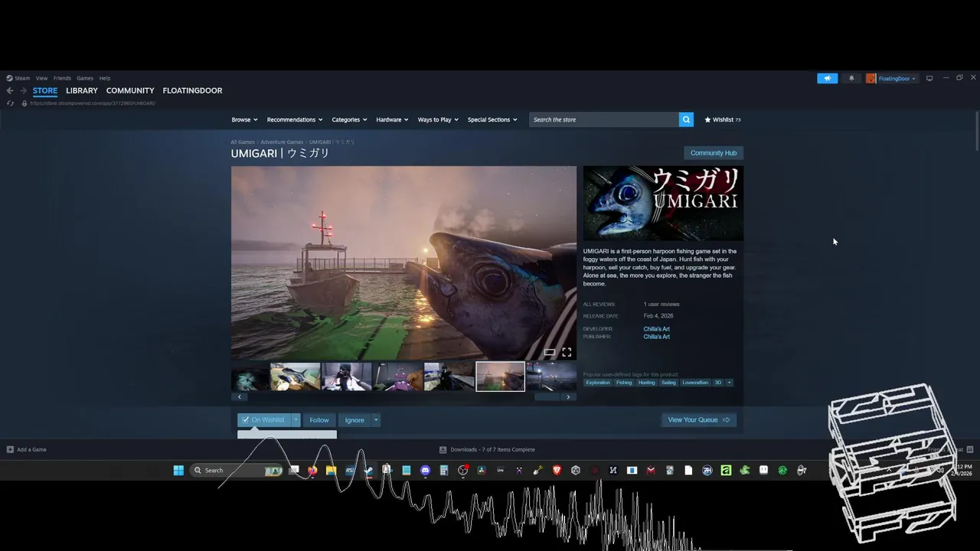Viewport: 980px width, 551px height.
Task: Open the Help menu
Action: [105, 78]
